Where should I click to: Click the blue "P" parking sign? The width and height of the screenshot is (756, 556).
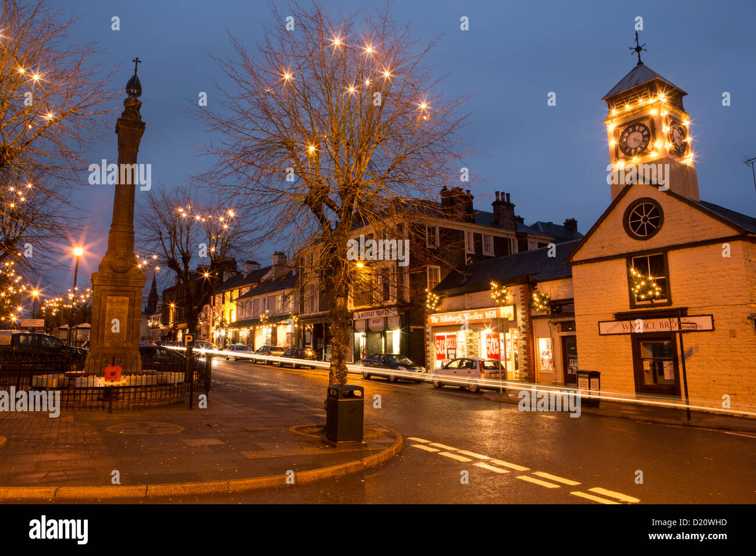[188, 340]
